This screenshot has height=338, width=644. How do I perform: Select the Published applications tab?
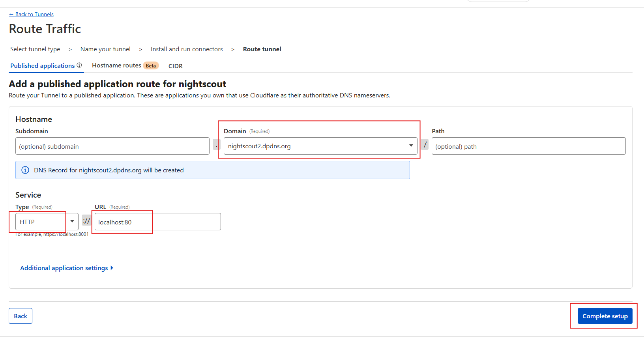42,65
